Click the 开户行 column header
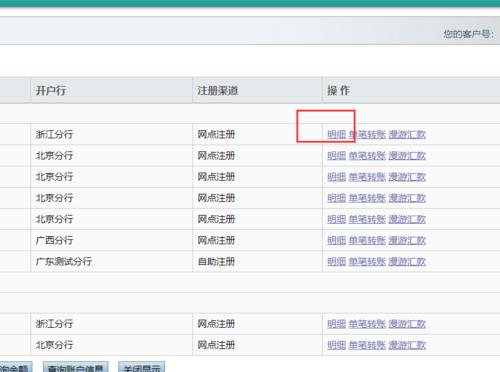 [111, 90]
